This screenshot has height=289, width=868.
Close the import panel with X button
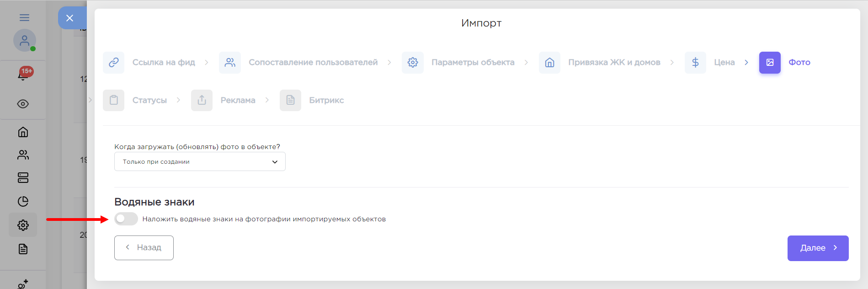pos(69,18)
